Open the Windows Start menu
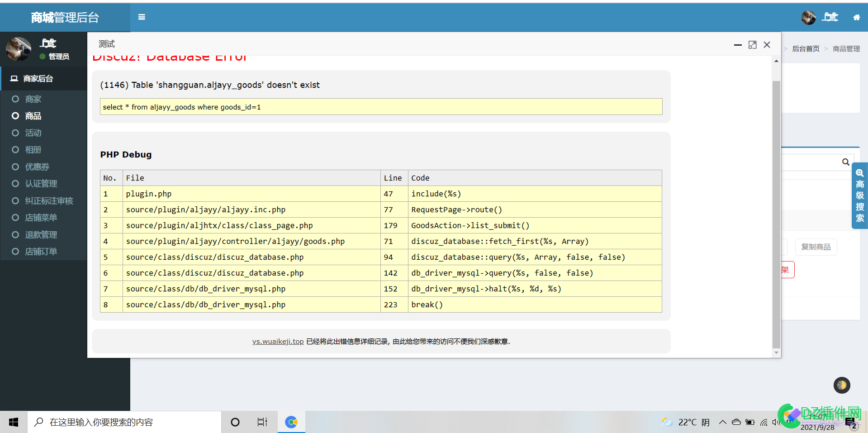The image size is (868, 433). [x=14, y=422]
